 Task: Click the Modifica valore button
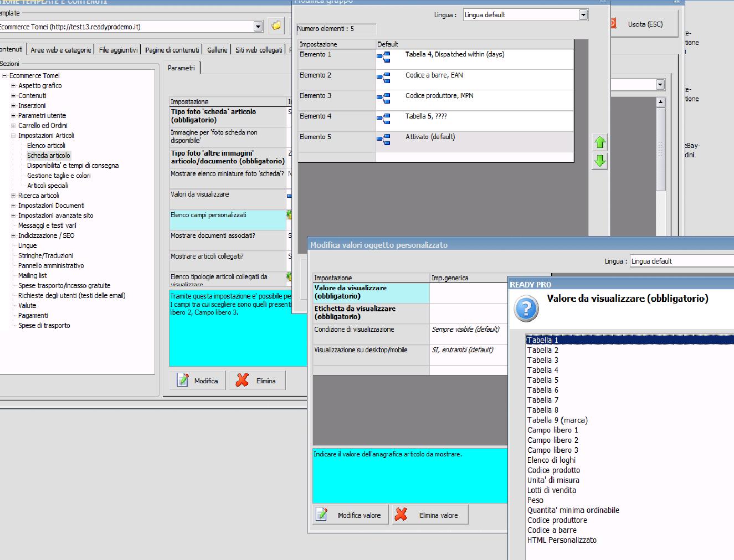point(351,515)
